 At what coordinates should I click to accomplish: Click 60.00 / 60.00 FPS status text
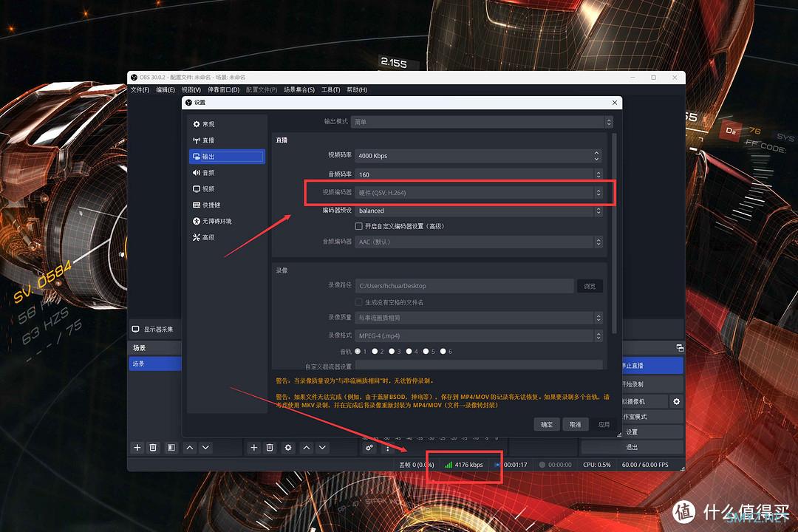coord(645,465)
